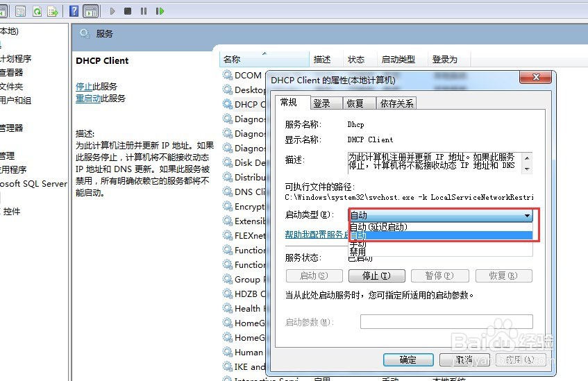Screen dimensions: 588x381
Task: Click the Properties toolbar icon beside Refresh
Action: pyautogui.click(x=21, y=12)
